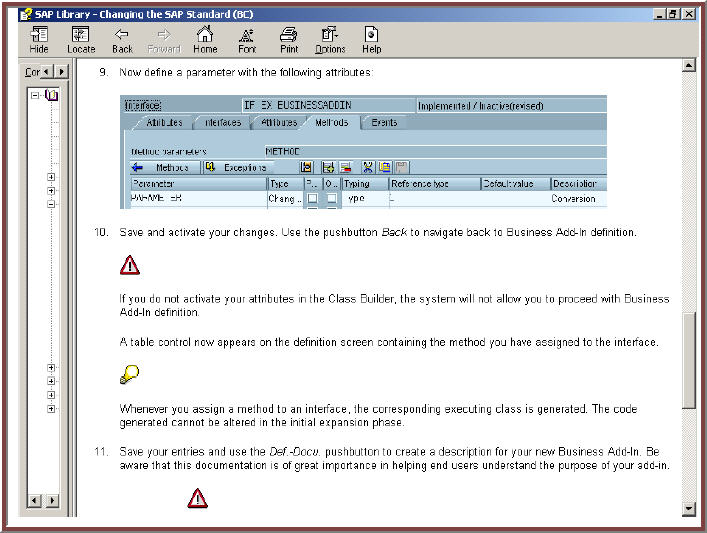Click the delete row icon in image toolbar

(x=345, y=168)
